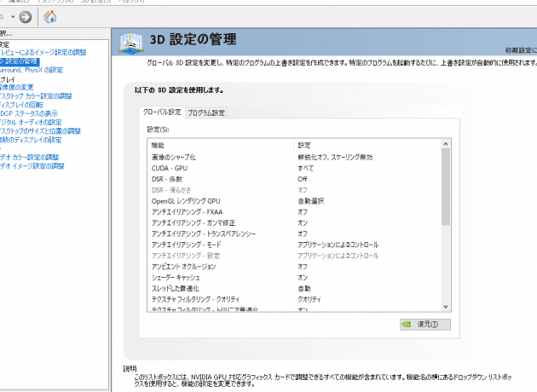Select the 画像のシャープ化 row

[295, 157]
